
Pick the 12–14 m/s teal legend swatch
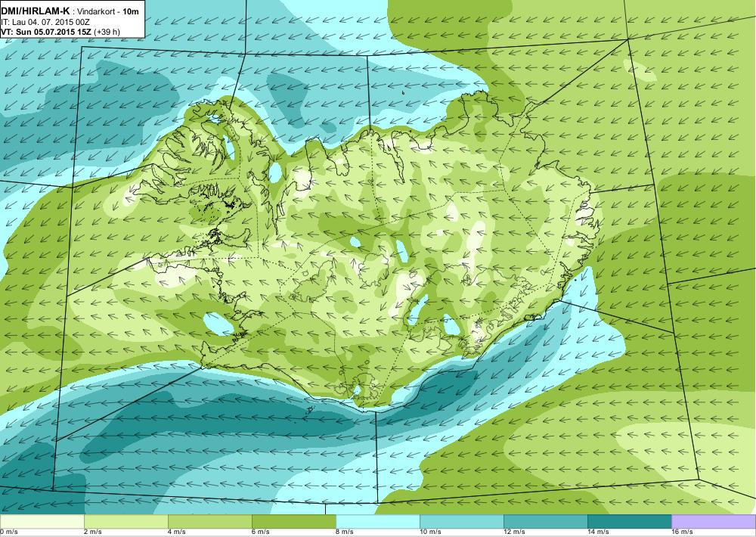[546, 522]
